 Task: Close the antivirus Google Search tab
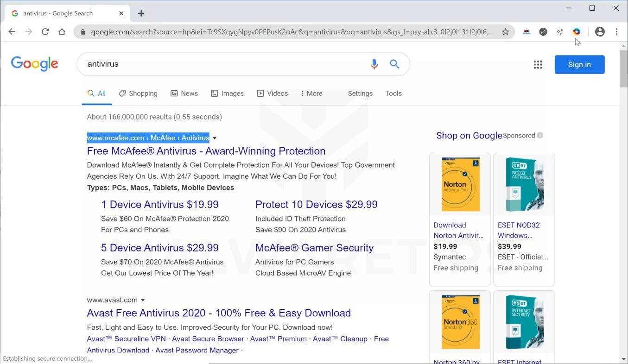tap(121, 13)
